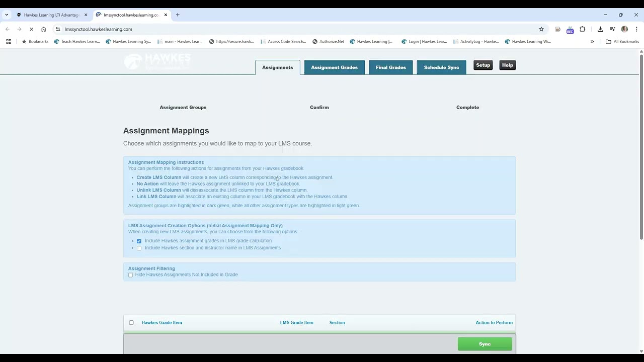Sort by Hawkes Grade Item column

tap(162, 323)
